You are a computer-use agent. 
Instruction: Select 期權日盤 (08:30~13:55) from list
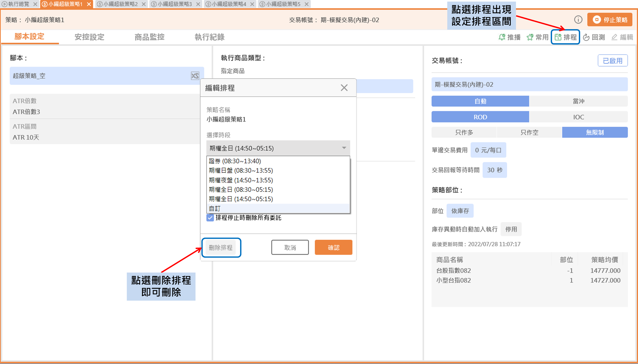(x=241, y=170)
